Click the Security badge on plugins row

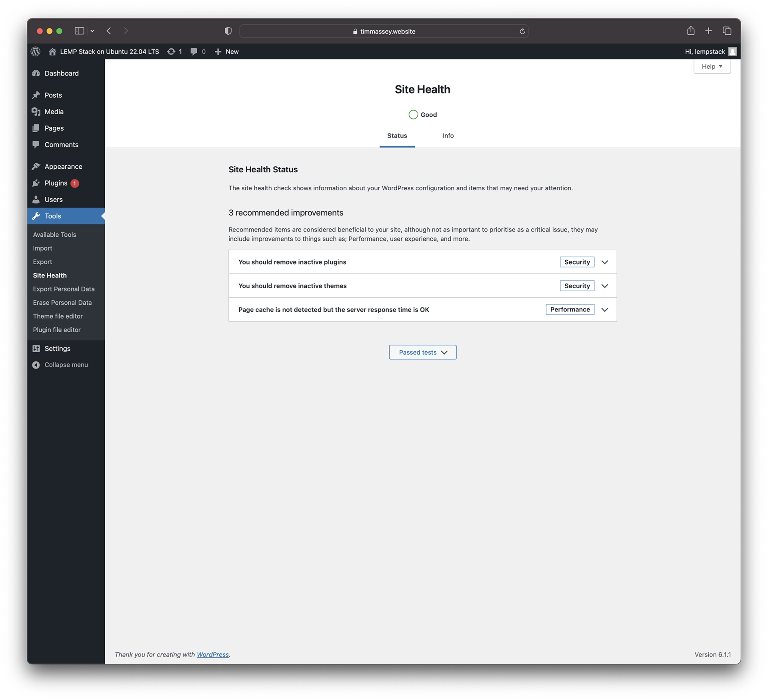[577, 262]
